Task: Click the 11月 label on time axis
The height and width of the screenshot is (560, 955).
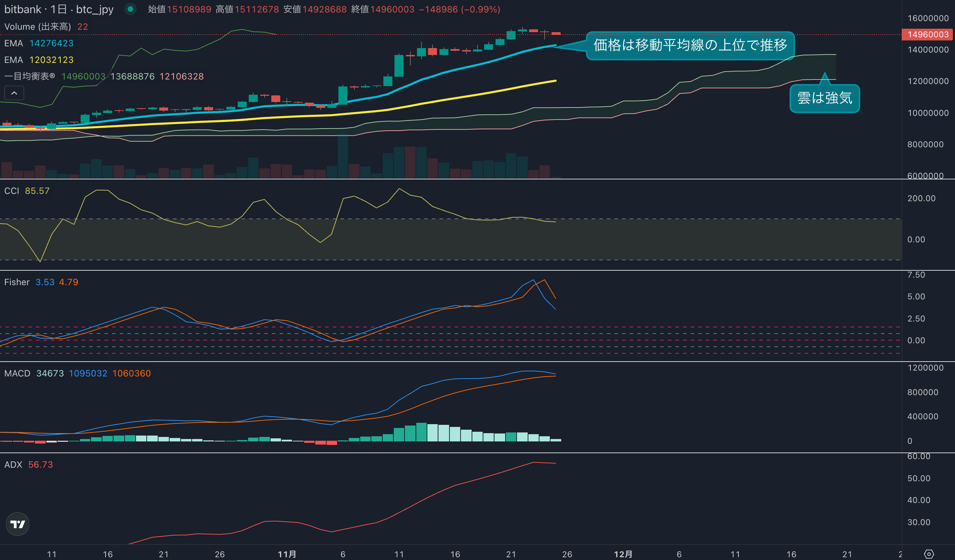Action: (x=287, y=554)
